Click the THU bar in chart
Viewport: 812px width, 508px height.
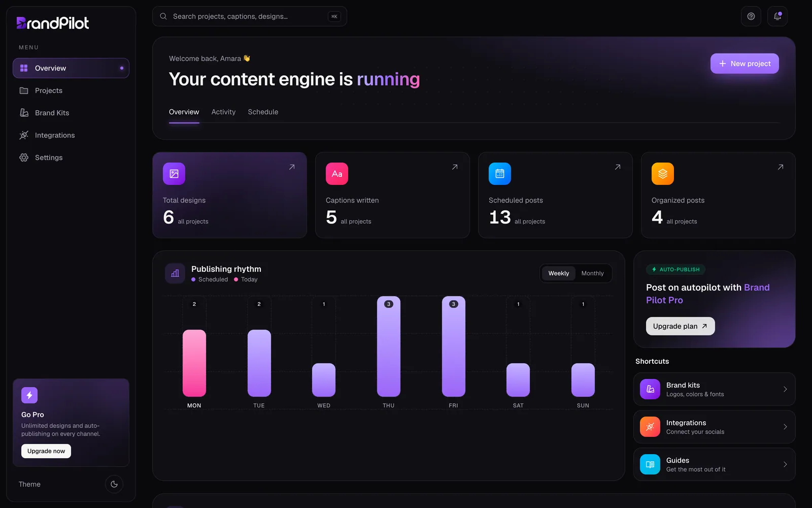[x=389, y=346]
